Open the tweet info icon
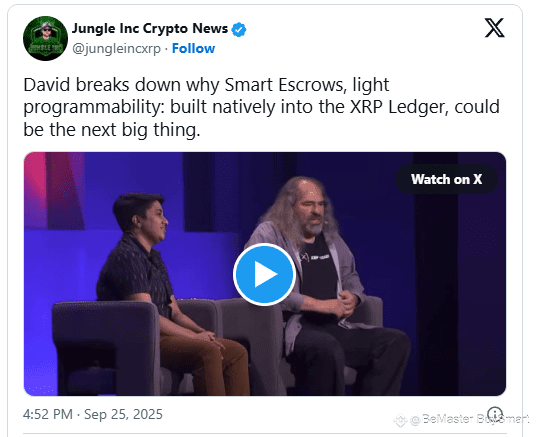Image resolution: width=537 pixels, height=437 pixels. point(495,414)
